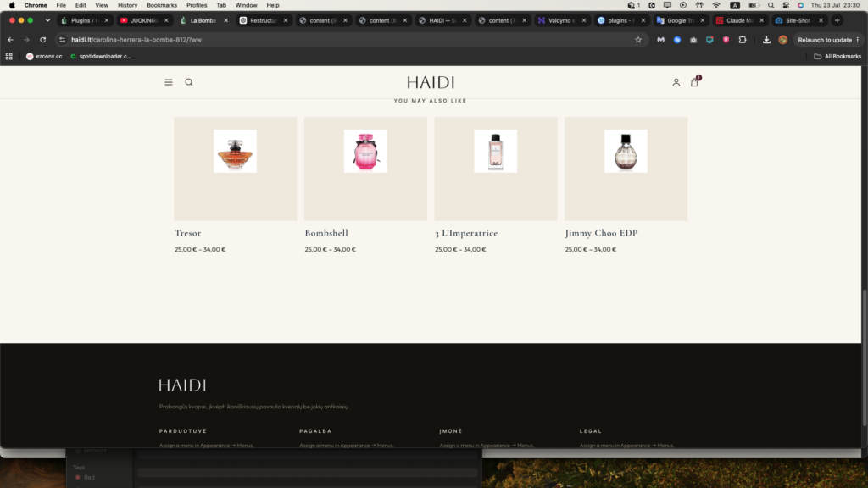Screen dimensions: 868x488
Task: Open the Apple menu
Action: pyautogui.click(x=12, y=5)
